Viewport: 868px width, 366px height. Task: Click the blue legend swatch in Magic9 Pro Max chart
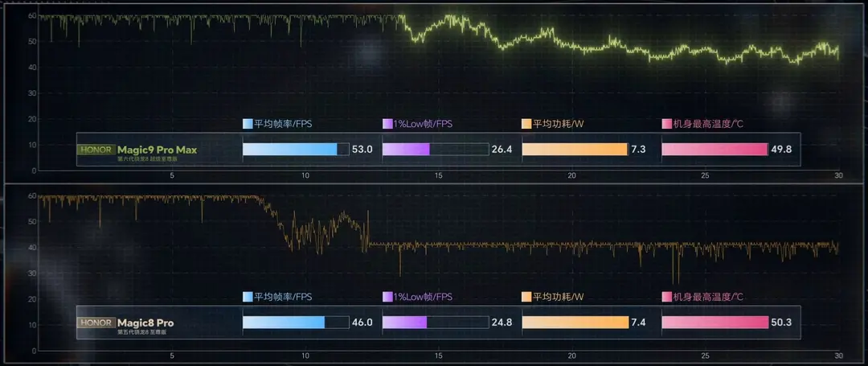pyautogui.click(x=248, y=124)
